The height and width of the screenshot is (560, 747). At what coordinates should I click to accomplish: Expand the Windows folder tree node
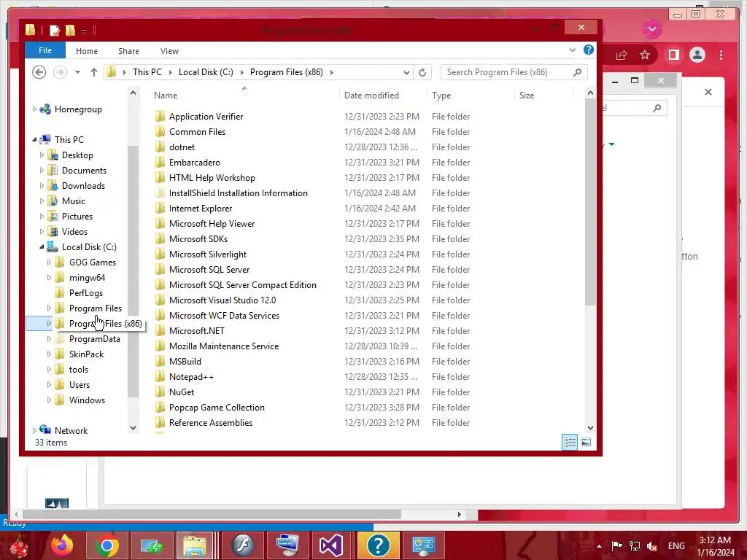[49, 400]
